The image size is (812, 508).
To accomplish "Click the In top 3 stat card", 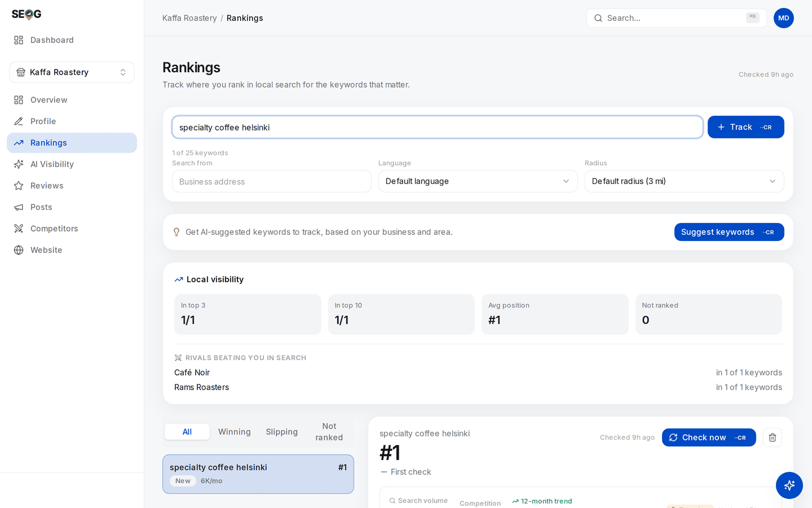I will (248, 314).
